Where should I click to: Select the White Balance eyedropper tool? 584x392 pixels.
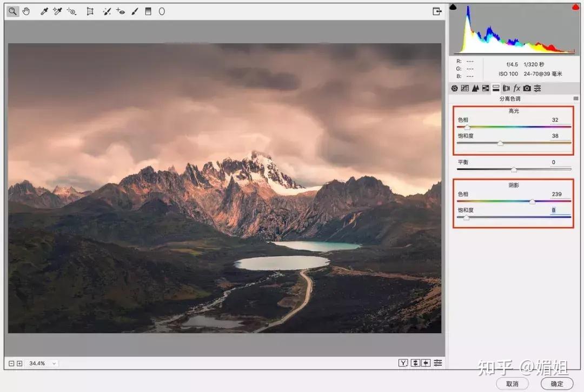(x=44, y=11)
